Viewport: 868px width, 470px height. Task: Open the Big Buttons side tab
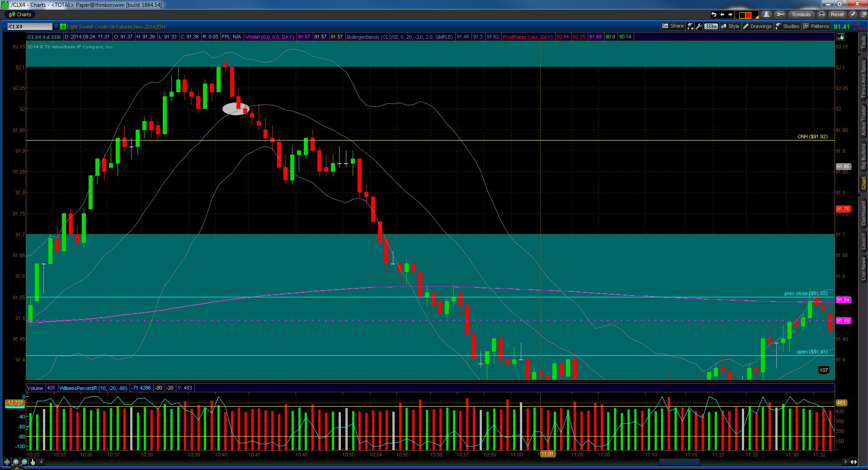pos(863,156)
